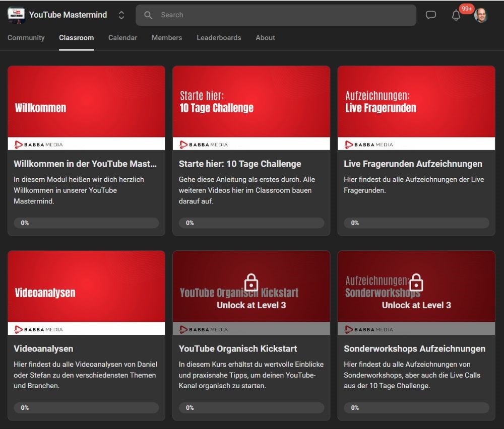Click the YouTube Mastermind community logo
Screen dimensions: 504x429
click(x=16, y=15)
